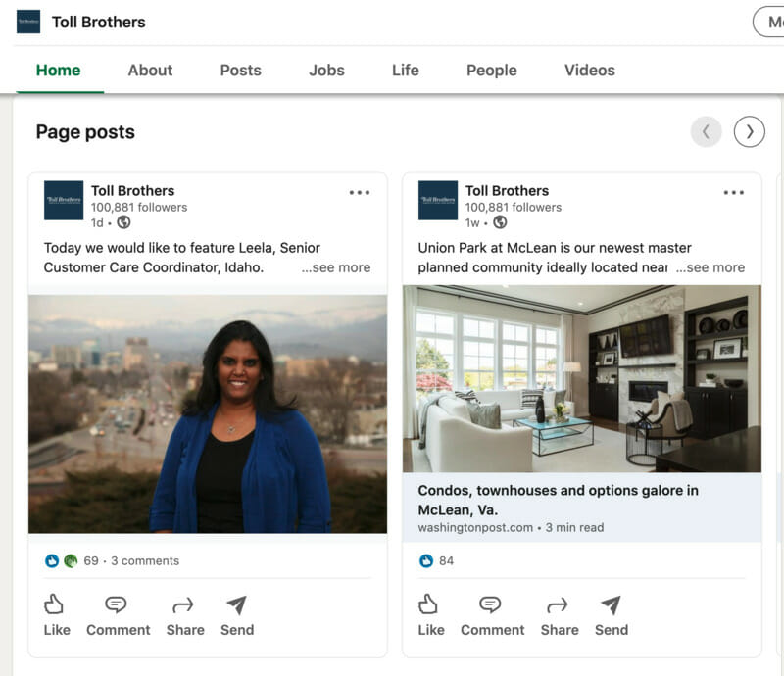784x676 pixels.
Task: Comment on the Union Park post
Action: point(493,615)
